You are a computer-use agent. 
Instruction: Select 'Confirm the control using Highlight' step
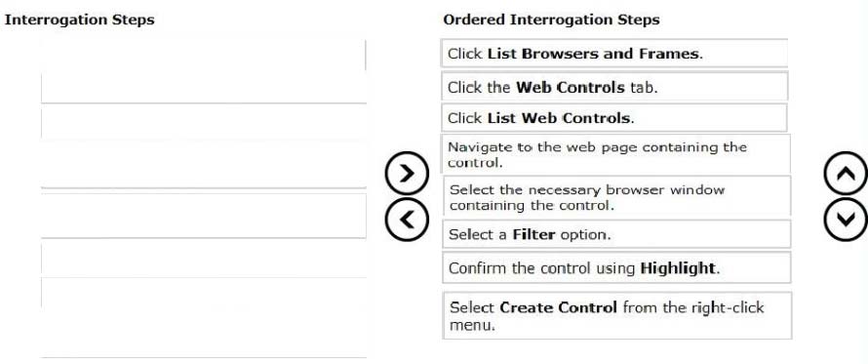tap(616, 268)
